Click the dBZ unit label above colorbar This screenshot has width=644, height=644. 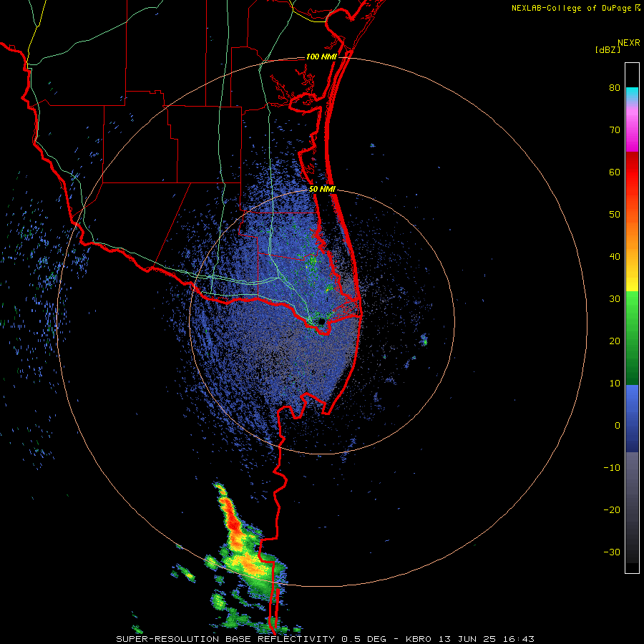click(608, 49)
